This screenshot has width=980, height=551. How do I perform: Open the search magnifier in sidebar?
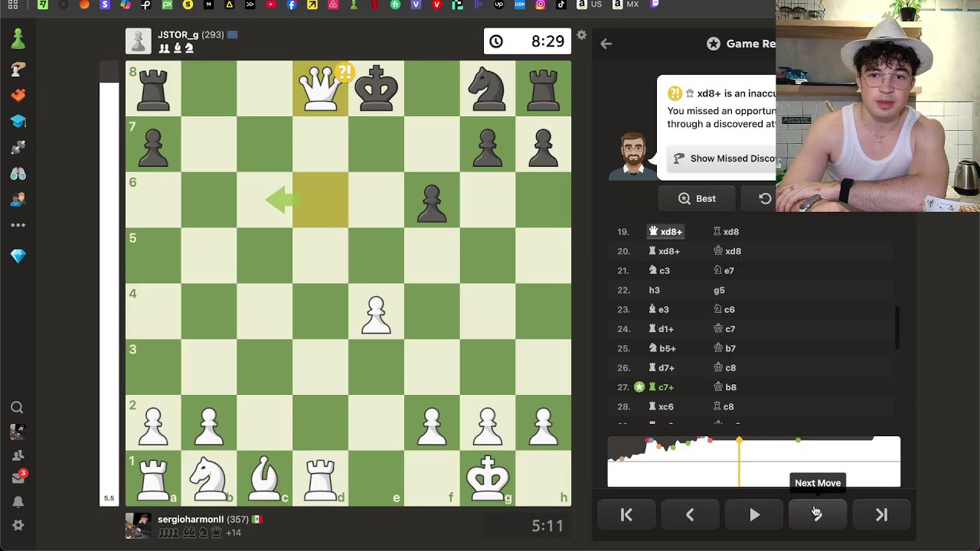(x=17, y=408)
